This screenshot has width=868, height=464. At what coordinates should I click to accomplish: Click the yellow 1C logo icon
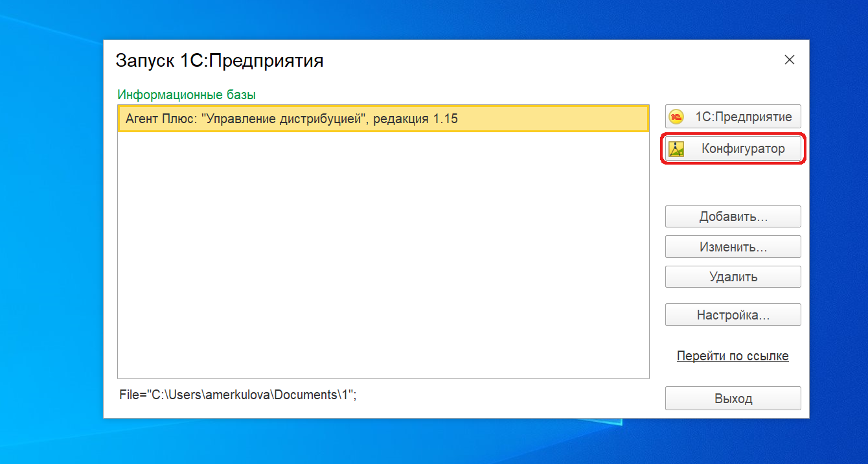(676, 117)
